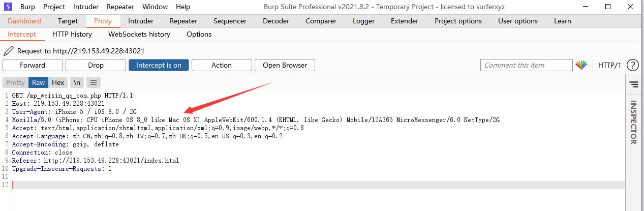Open the proxy Options sub-tab
This screenshot has height=211, width=644.
click(x=199, y=34)
